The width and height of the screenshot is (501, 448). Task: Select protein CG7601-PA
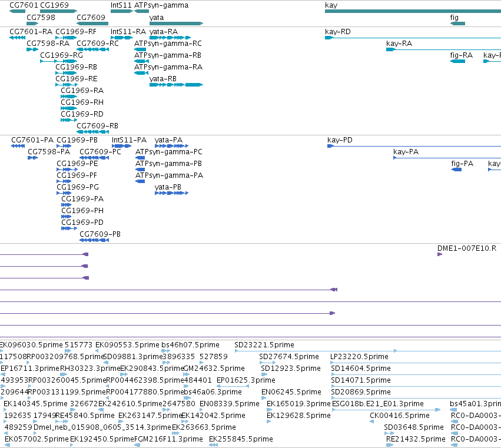pos(32,140)
